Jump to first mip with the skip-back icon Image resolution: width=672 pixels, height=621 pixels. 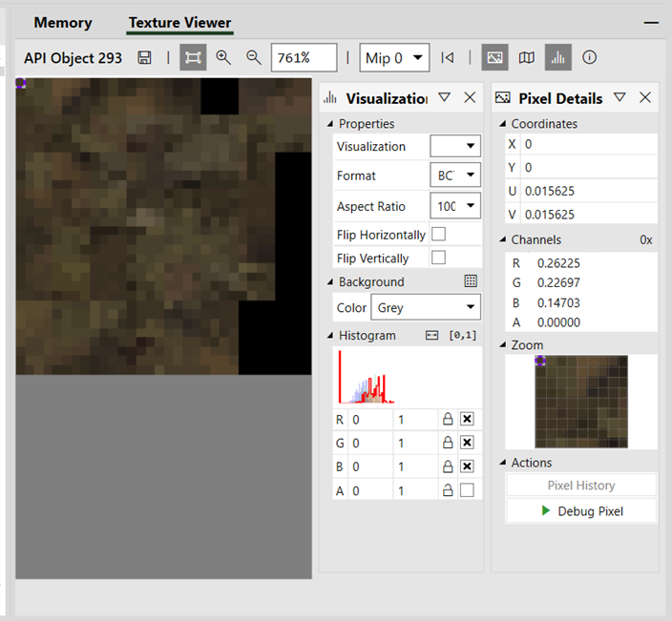[448, 57]
